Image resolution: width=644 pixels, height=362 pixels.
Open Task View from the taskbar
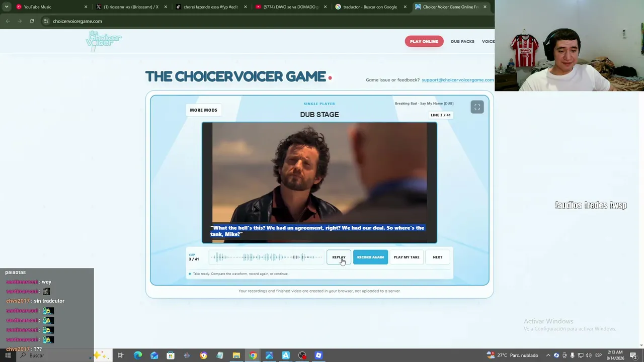121,355
